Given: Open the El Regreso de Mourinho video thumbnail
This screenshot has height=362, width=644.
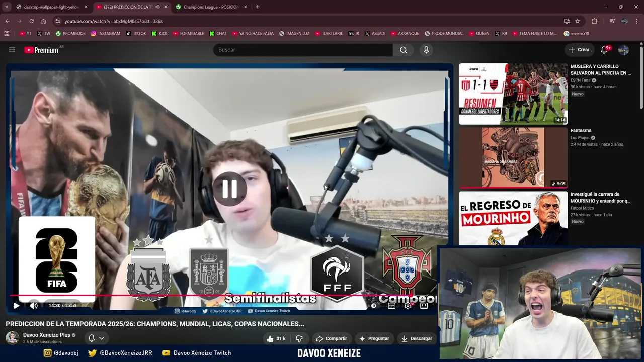Looking at the screenshot, I should pos(513,218).
